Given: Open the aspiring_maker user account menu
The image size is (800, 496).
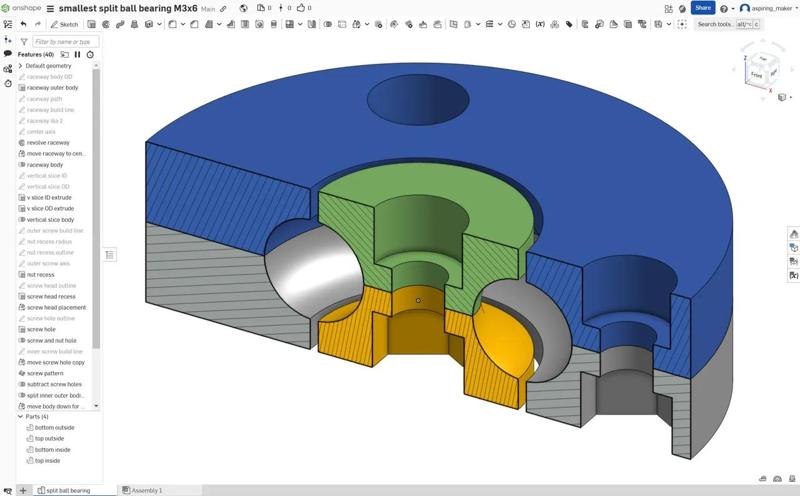Looking at the screenshot, I should coord(768,9).
